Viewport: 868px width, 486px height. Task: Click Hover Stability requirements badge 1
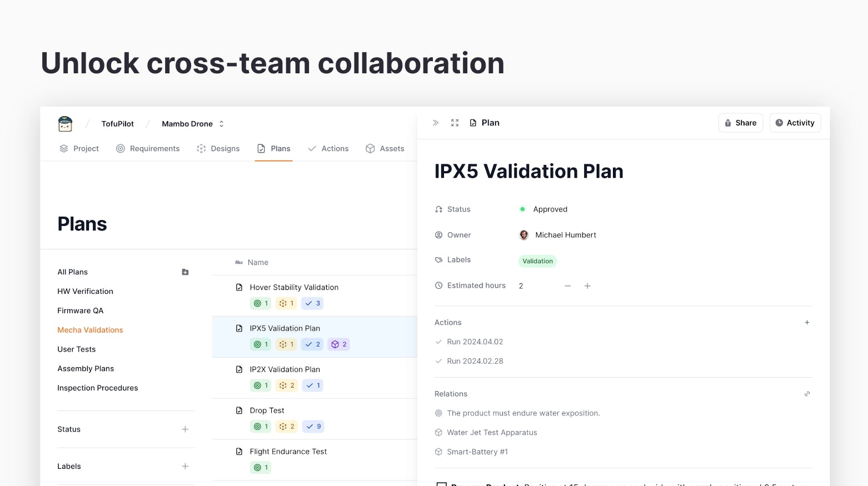point(261,303)
